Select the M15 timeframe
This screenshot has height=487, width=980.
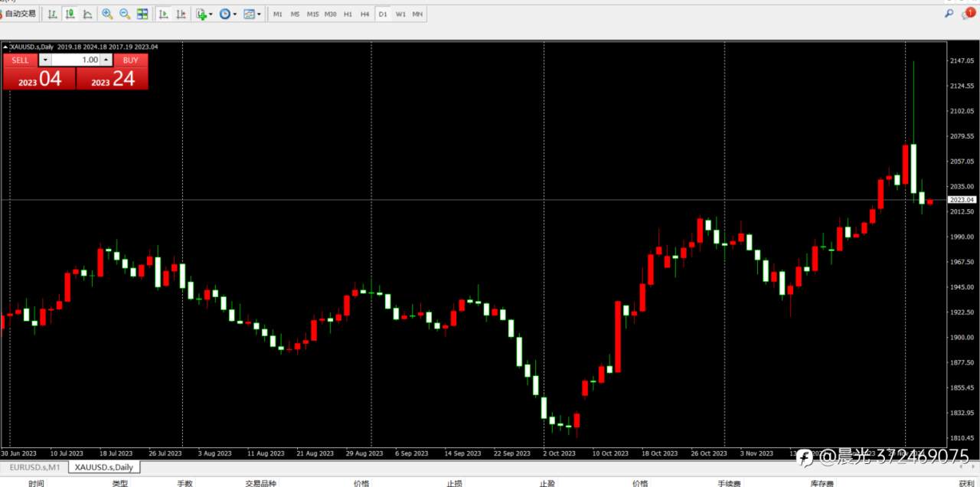(x=312, y=14)
